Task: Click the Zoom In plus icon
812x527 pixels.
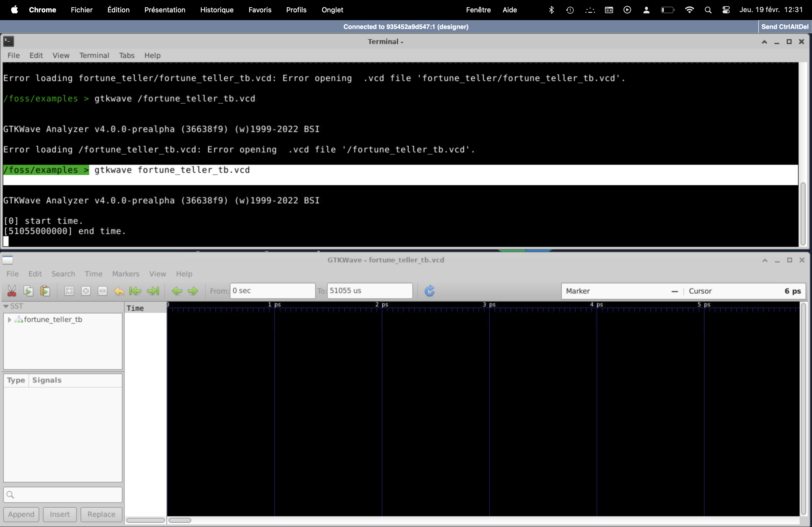Action: pyautogui.click(x=86, y=291)
